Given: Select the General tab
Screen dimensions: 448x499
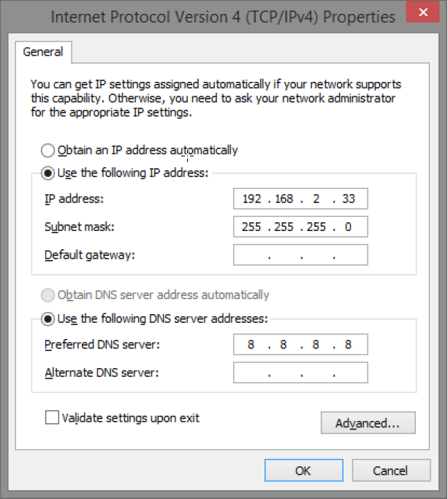Looking at the screenshot, I should point(43,52).
